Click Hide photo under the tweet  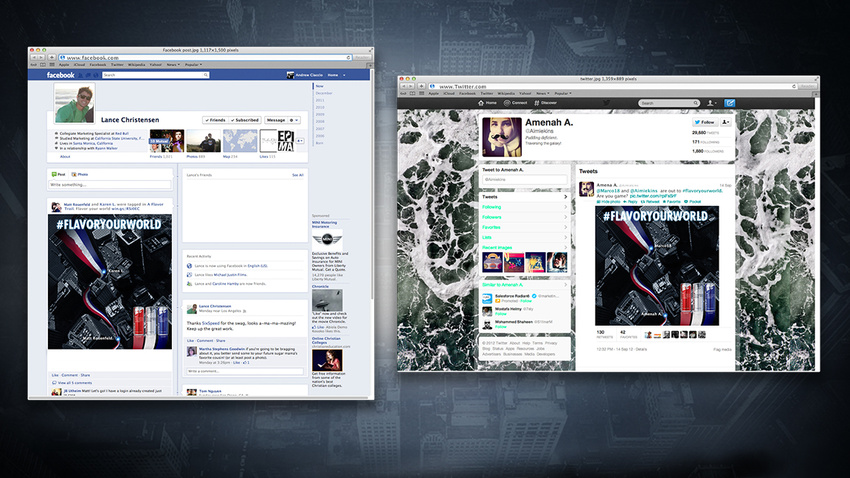[x=608, y=202]
